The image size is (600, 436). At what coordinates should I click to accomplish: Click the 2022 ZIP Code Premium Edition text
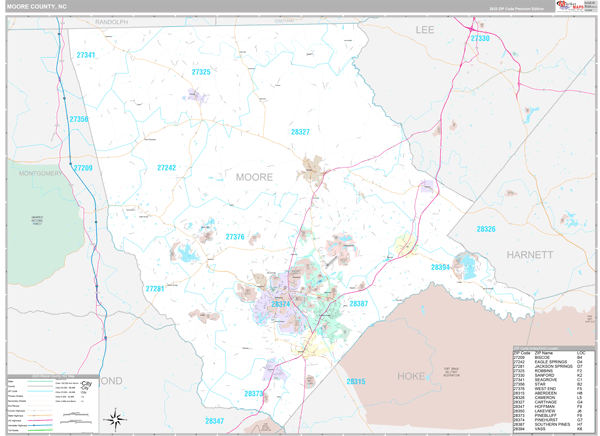point(515,8)
